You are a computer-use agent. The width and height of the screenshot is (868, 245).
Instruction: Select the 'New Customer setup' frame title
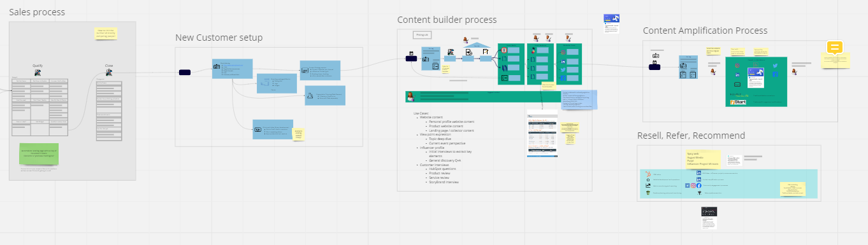coord(219,38)
